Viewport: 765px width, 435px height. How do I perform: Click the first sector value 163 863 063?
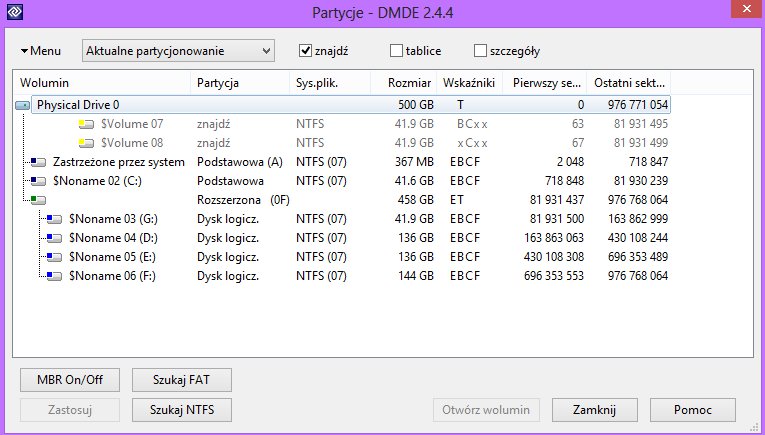click(554, 238)
